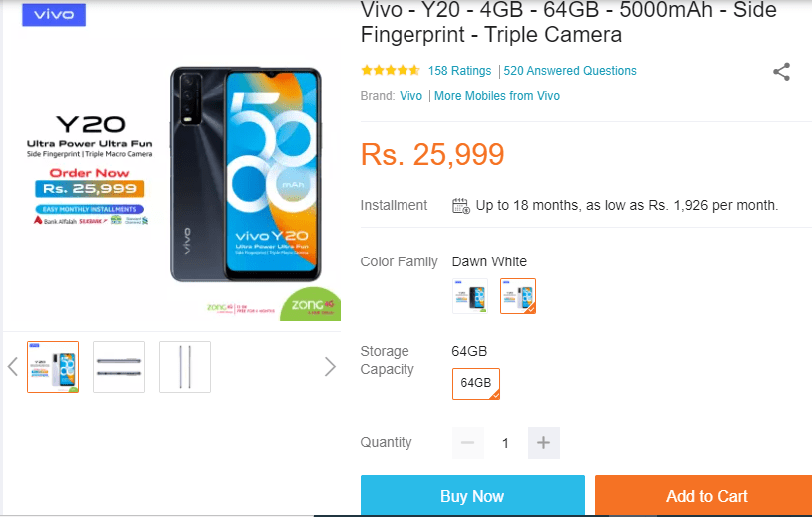This screenshot has width=812, height=517.
Task: Select the second side-view horizontal thumbnail
Action: click(x=119, y=366)
